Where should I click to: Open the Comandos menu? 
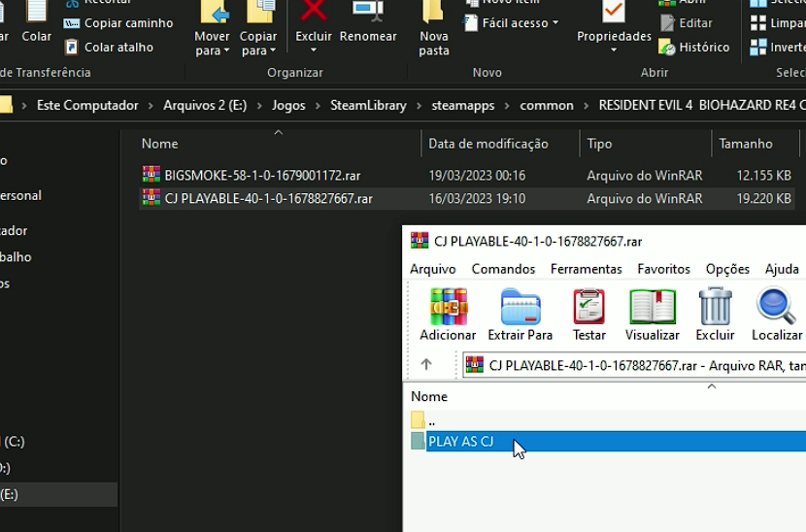pyautogui.click(x=503, y=269)
